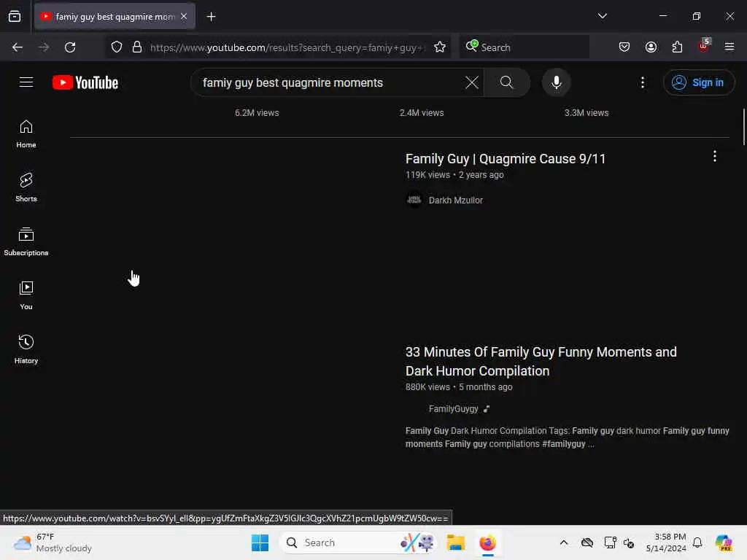The image size is (747, 560).
Task: Open a new tab with plus button
Action: click(x=211, y=17)
